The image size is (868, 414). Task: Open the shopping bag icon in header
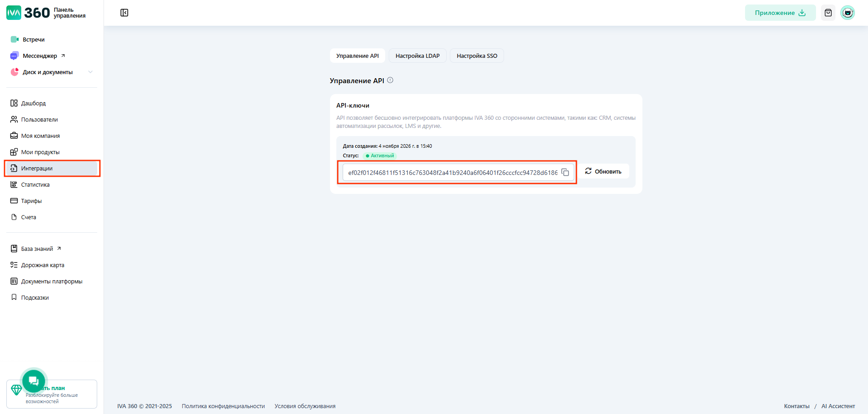[x=828, y=13]
